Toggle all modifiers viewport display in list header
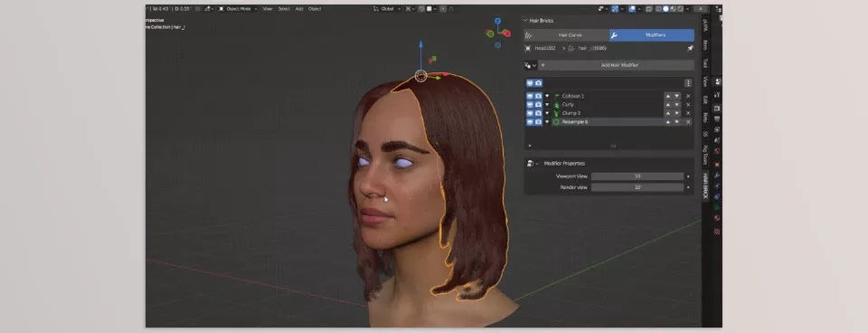This screenshot has width=868, height=333. click(x=530, y=83)
